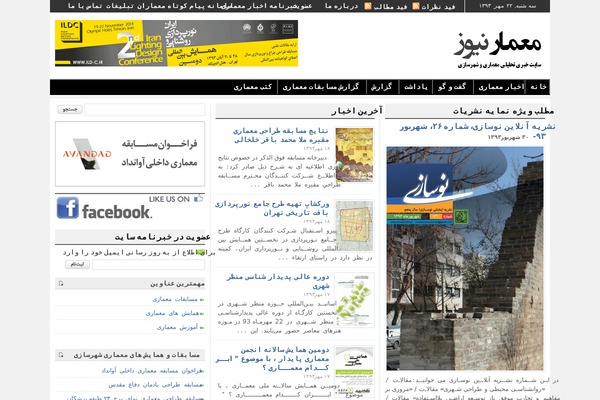Open the مسابقات معماری sidebar link

click(x=175, y=299)
